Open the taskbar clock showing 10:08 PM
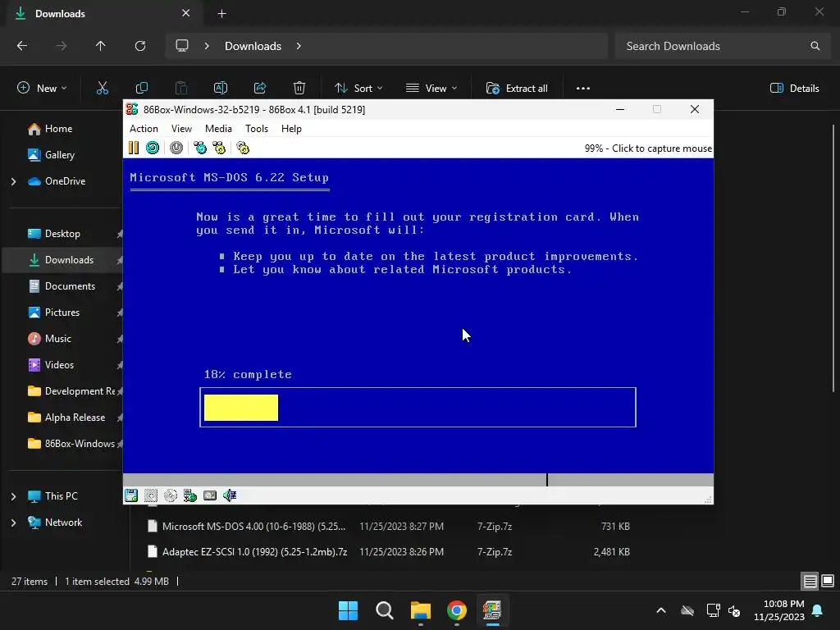 (x=779, y=610)
